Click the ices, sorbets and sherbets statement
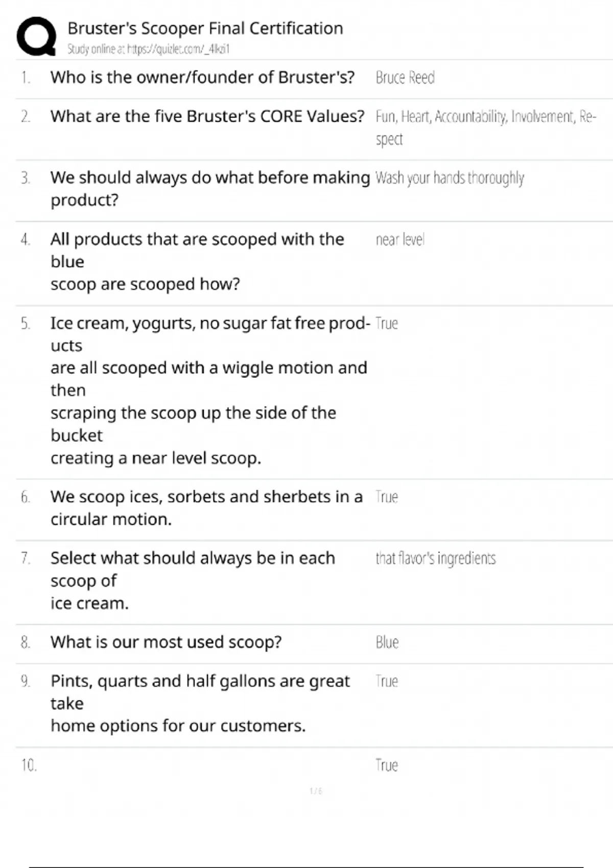Screen dimensions: 613x868 point(206,508)
